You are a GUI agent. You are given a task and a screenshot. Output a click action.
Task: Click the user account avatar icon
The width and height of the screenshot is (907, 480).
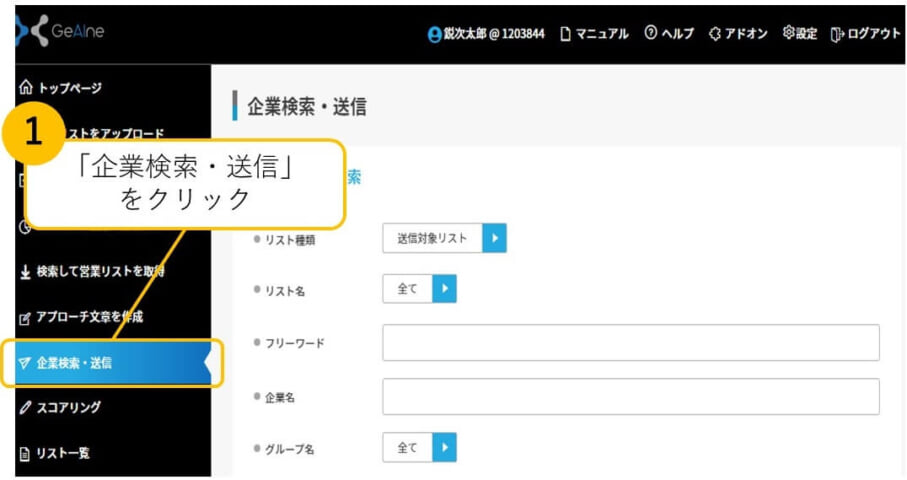point(434,34)
